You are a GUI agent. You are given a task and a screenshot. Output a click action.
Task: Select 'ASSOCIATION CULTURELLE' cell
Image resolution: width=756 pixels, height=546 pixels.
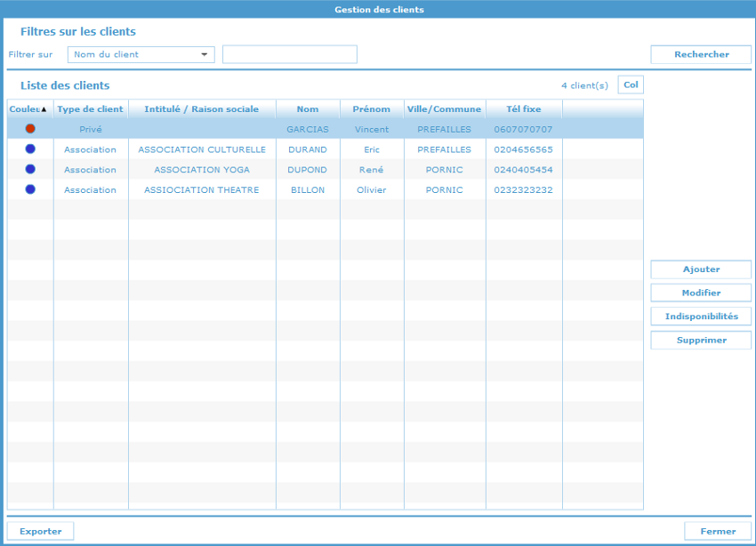tap(202, 149)
